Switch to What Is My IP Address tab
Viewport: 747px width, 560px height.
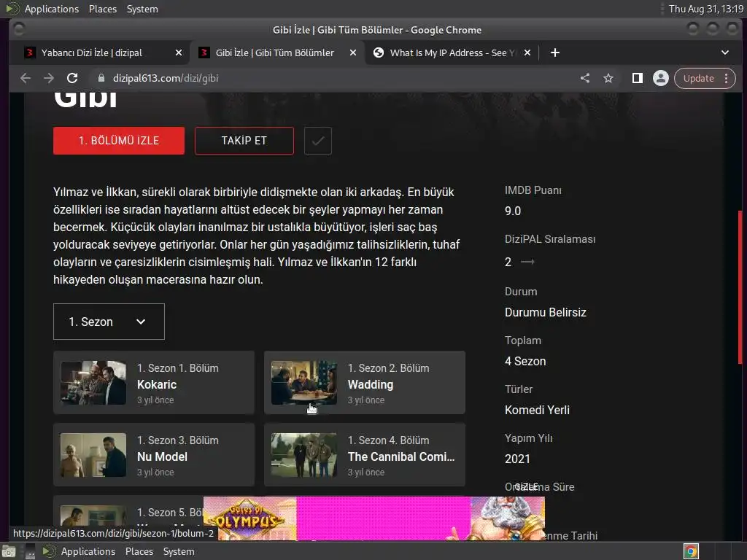[x=452, y=52]
